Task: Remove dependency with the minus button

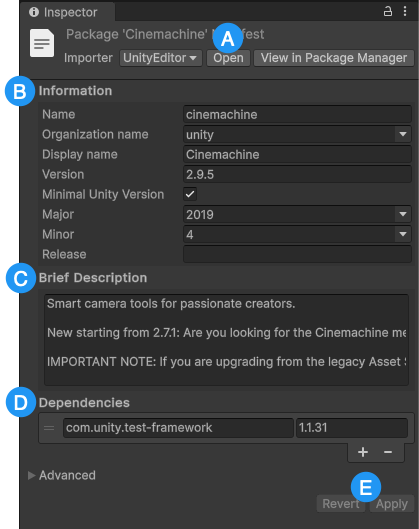Action: coord(388,452)
